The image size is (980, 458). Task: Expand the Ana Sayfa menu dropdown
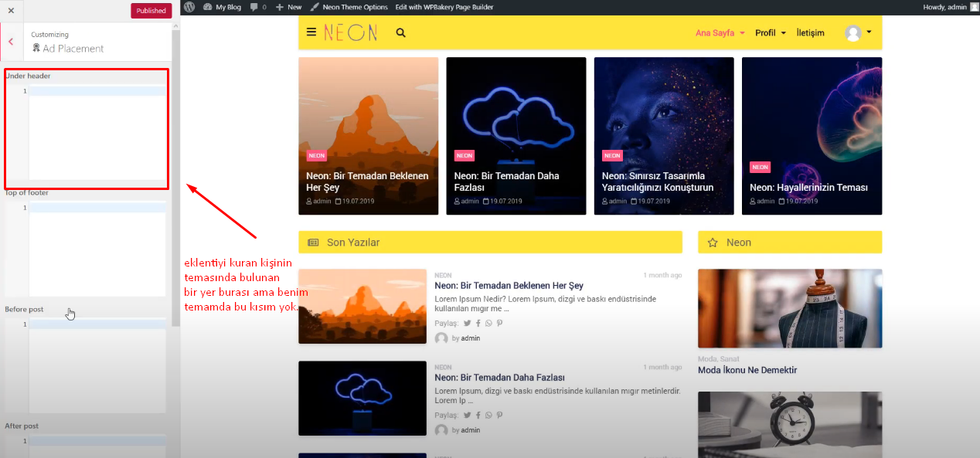pos(743,33)
